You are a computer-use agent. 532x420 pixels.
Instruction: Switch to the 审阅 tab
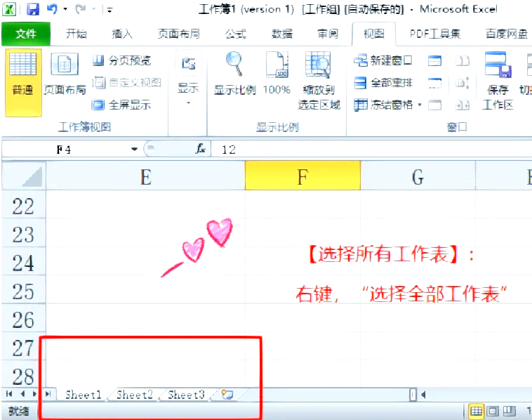(328, 34)
